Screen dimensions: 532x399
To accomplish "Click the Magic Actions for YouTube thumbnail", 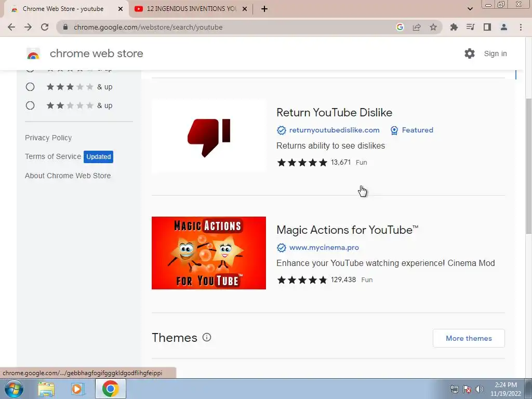I will point(209,253).
